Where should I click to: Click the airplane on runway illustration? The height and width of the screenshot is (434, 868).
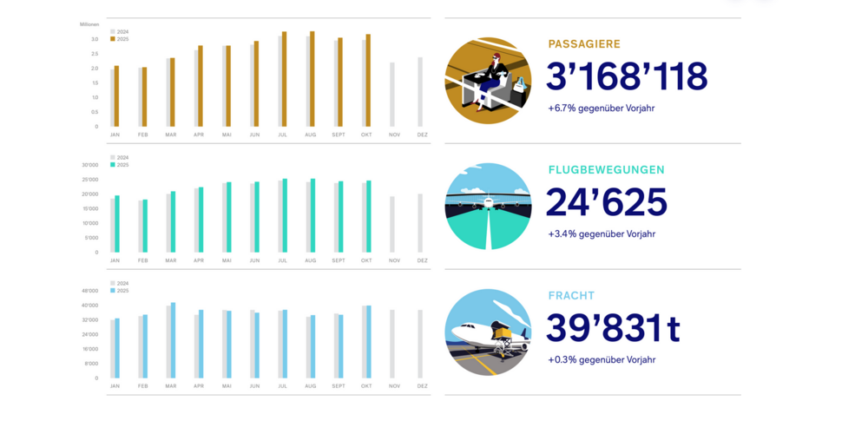(488, 207)
